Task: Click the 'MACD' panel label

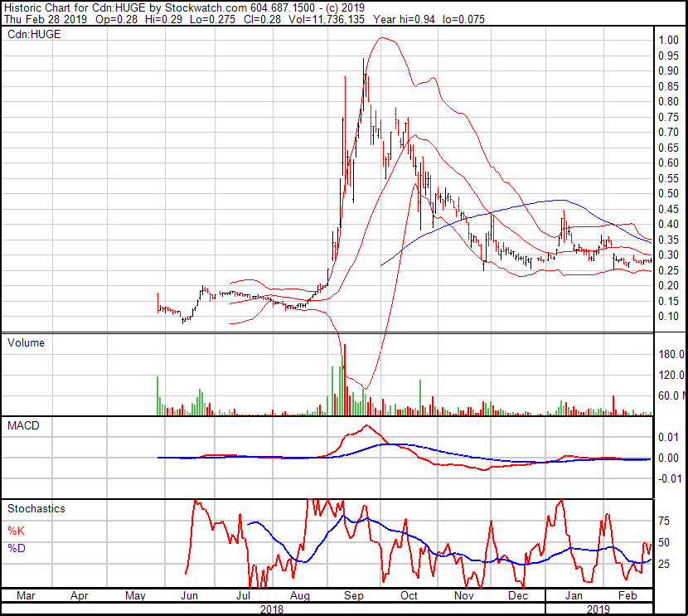Action: point(23,425)
